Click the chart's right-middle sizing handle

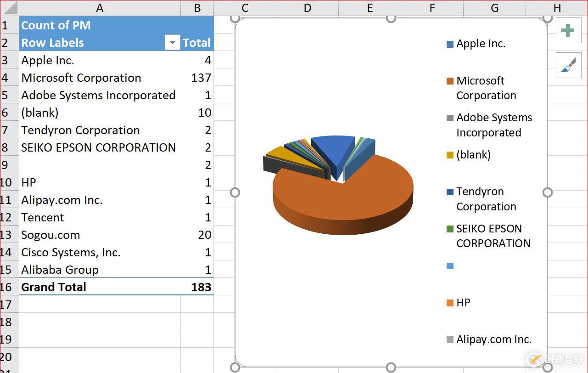[x=548, y=192]
